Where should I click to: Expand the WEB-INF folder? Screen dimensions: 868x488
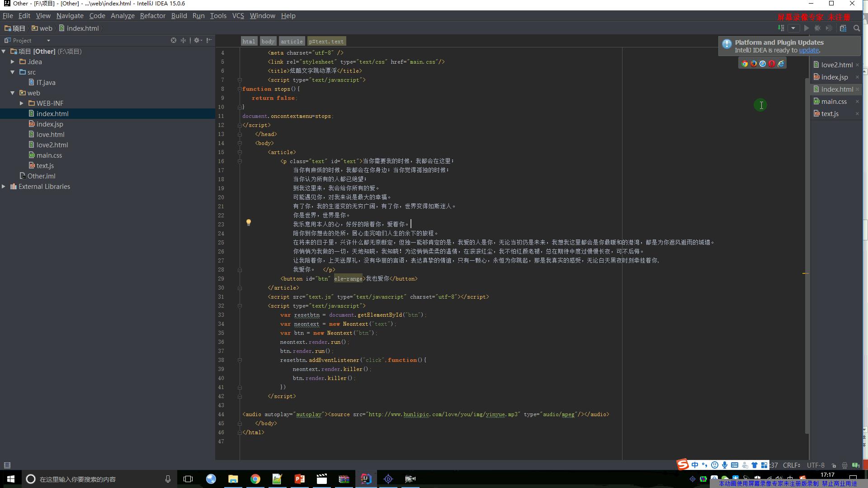[22, 103]
